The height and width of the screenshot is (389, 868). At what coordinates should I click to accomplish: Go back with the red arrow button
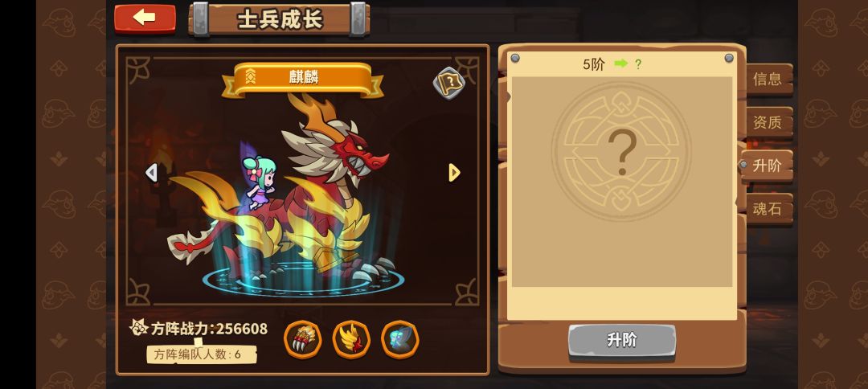[x=145, y=18]
